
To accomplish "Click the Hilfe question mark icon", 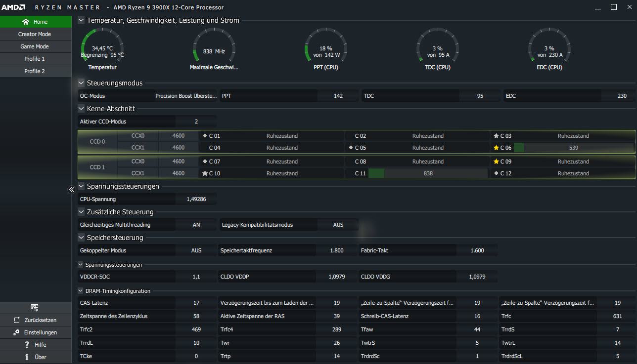I will pos(27,345).
